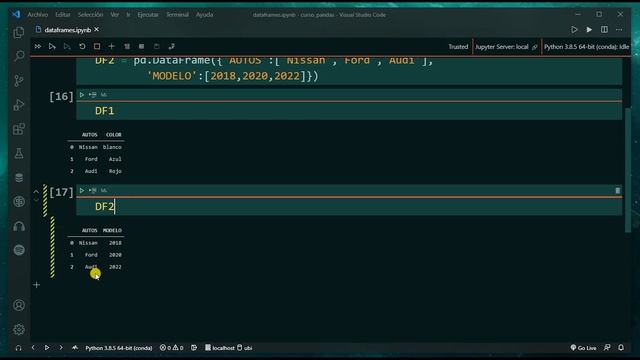Open the Manage settings gear
This screenshot has height=360, width=640.
click(19, 329)
